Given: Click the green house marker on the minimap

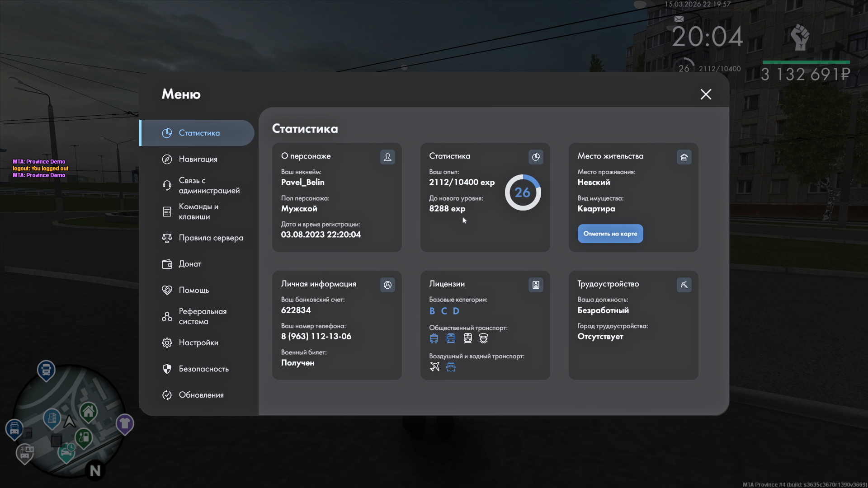Looking at the screenshot, I should click(x=89, y=411).
